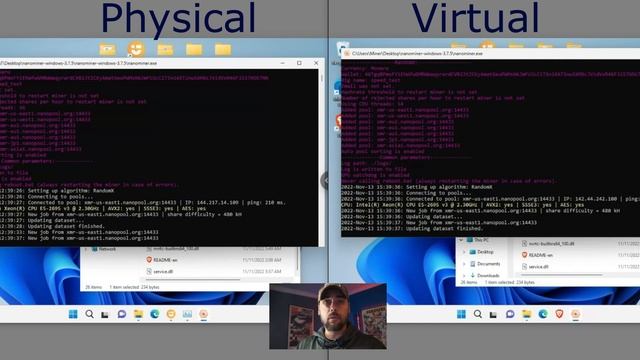This screenshot has width=640, height=360.
Task: Expand the Documents node in Virtual Explorer
Action: [x=464, y=264]
